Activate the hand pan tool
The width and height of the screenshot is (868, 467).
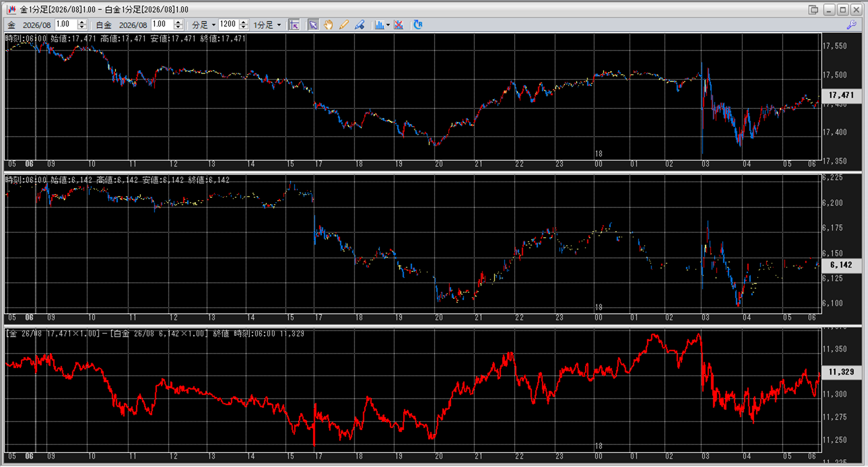tap(328, 25)
